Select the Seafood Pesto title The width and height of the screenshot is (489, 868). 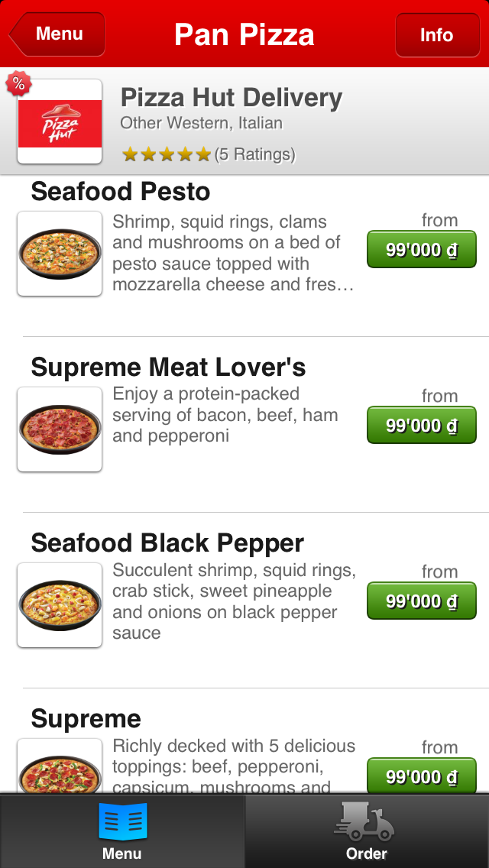(121, 192)
